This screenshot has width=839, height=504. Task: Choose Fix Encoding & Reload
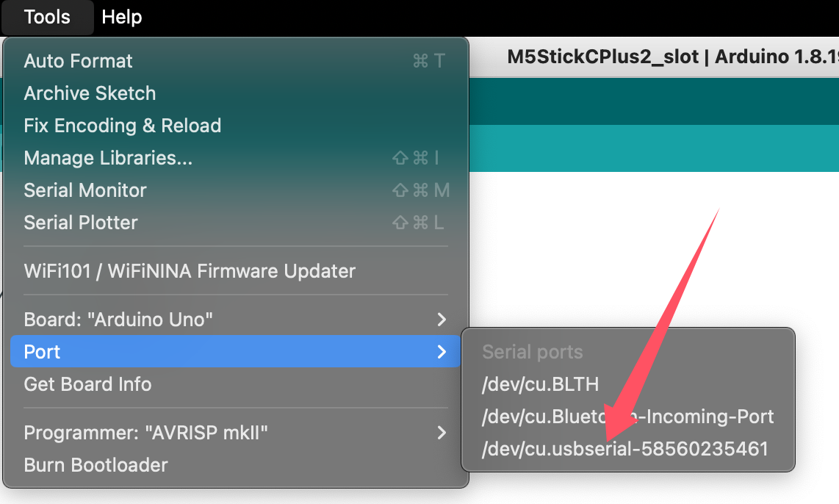[122, 126]
